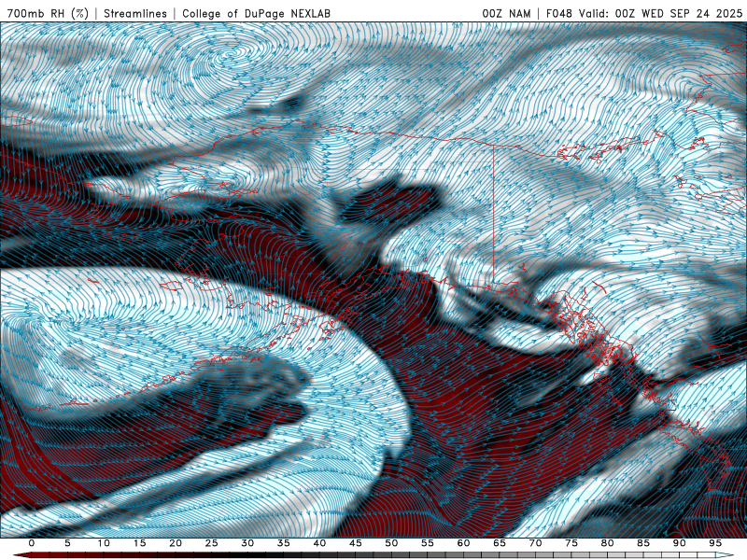747x560 pixels.
Task: Click the '95' colorbar tick label
Action: click(715, 543)
